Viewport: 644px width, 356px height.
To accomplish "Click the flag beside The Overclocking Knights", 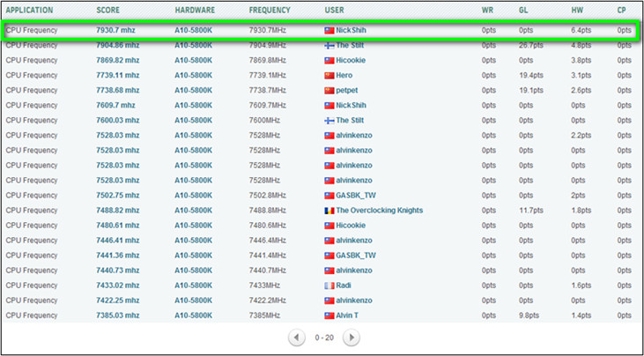I will 329,210.
